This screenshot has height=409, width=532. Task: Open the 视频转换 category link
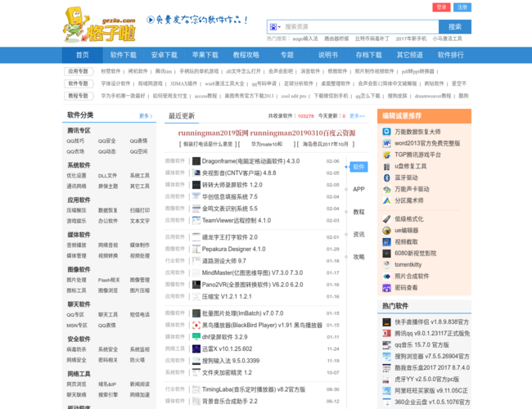click(108, 256)
